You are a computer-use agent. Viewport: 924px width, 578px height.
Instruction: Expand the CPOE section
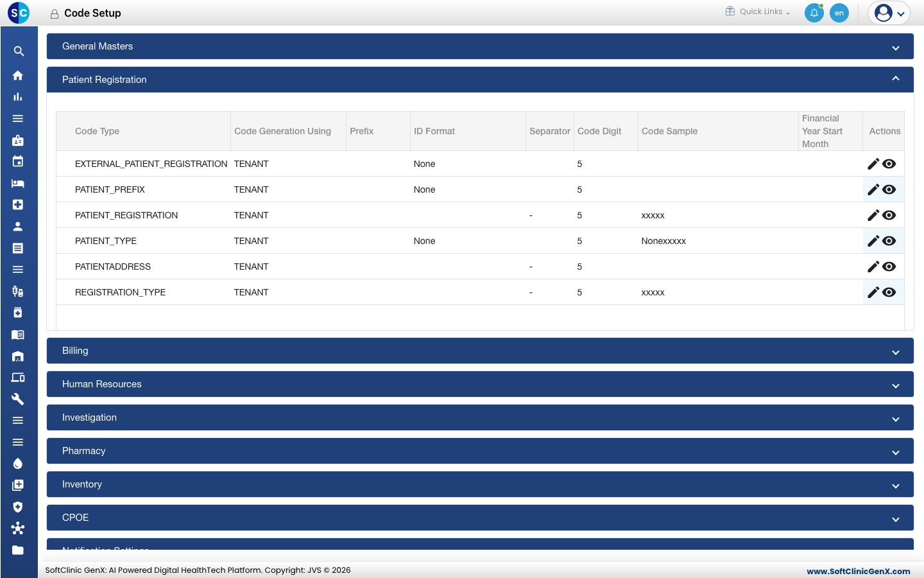480,518
